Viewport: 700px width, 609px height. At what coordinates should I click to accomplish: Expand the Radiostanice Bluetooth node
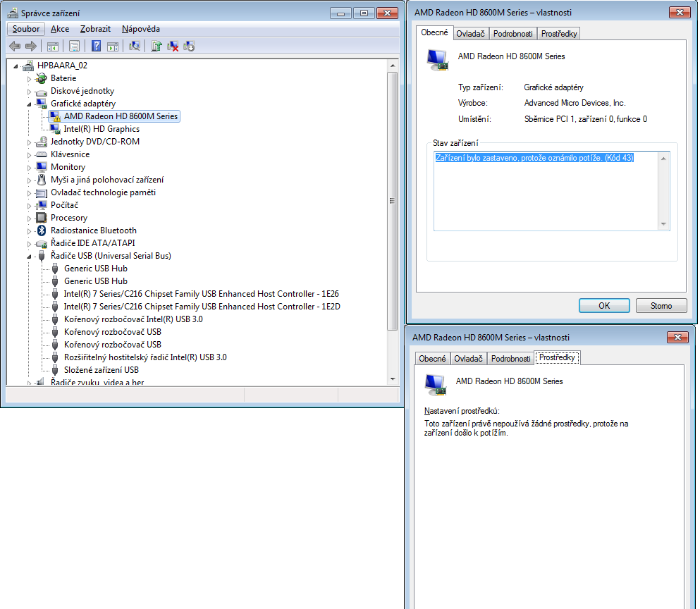(30, 230)
